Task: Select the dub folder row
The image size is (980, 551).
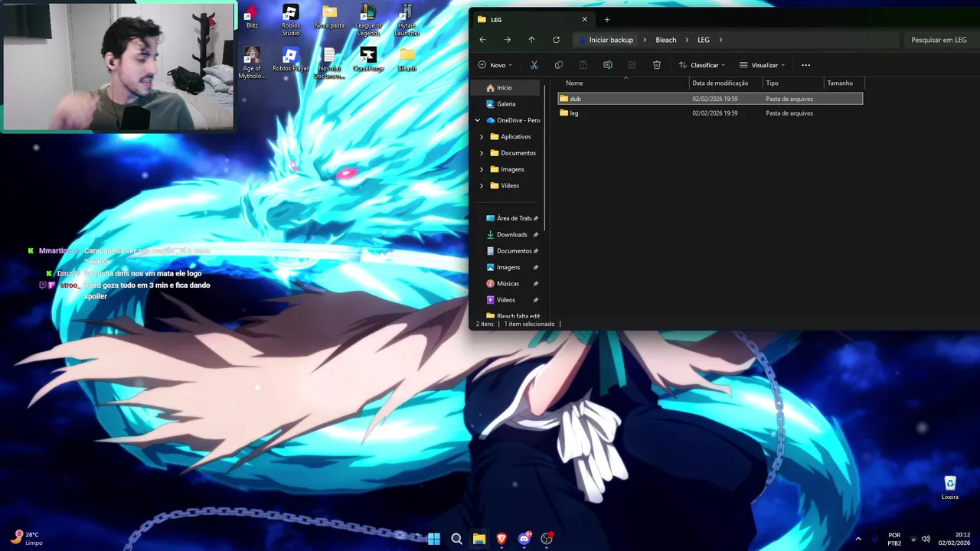Action: (x=710, y=99)
